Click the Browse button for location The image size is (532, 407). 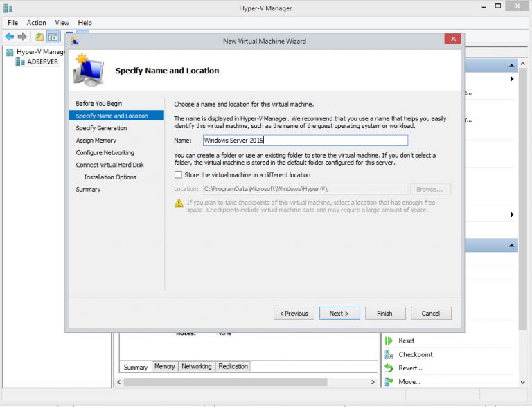coord(430,189)
